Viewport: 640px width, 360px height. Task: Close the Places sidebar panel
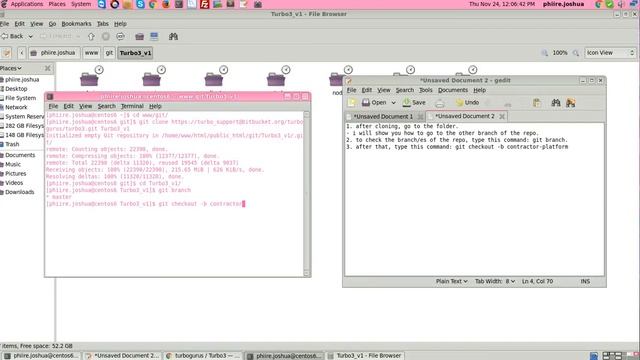coord(48,68)
